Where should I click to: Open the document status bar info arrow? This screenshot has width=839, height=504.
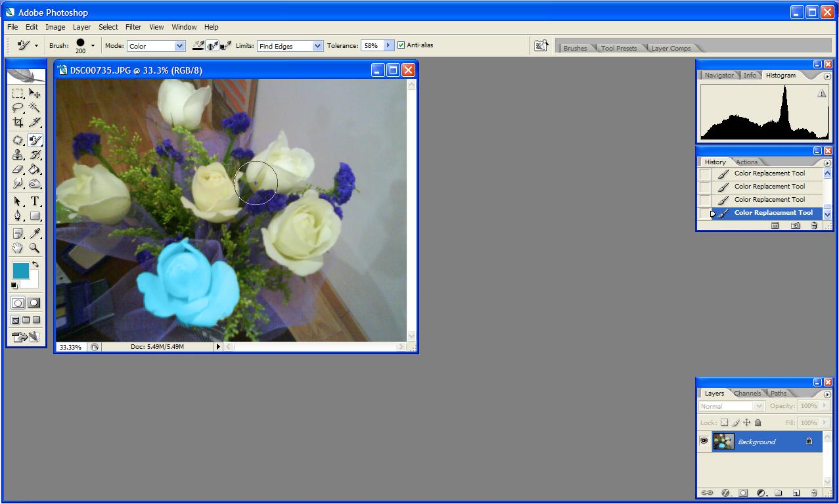click(x=218, y=346)
